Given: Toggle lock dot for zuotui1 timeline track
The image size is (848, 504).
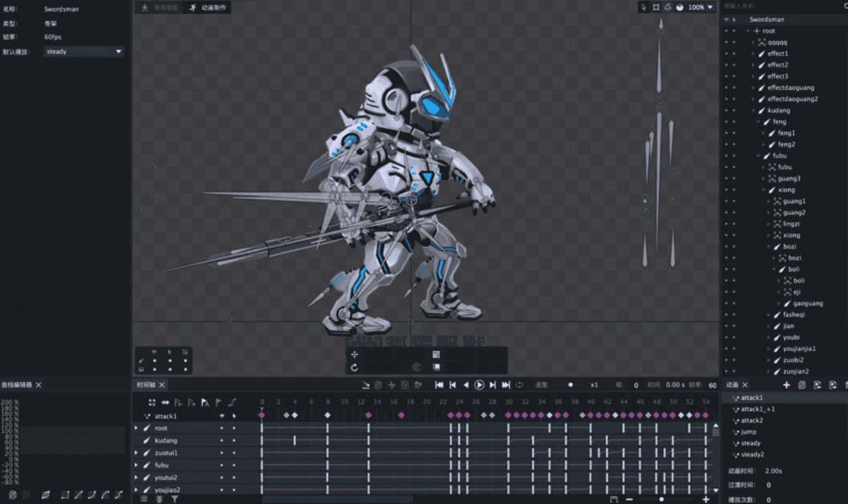Looking at the screenshot, I should [x=234, y=453].
